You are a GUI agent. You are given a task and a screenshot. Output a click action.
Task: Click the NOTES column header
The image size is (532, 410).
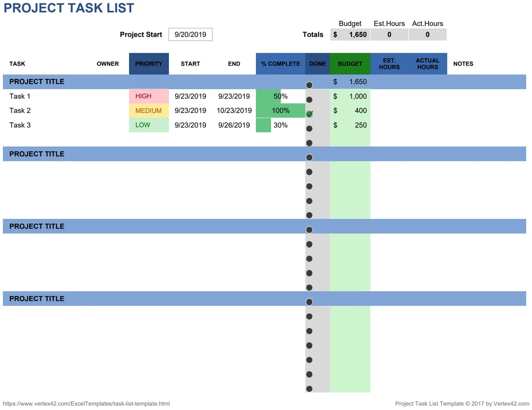click(463, 64)
